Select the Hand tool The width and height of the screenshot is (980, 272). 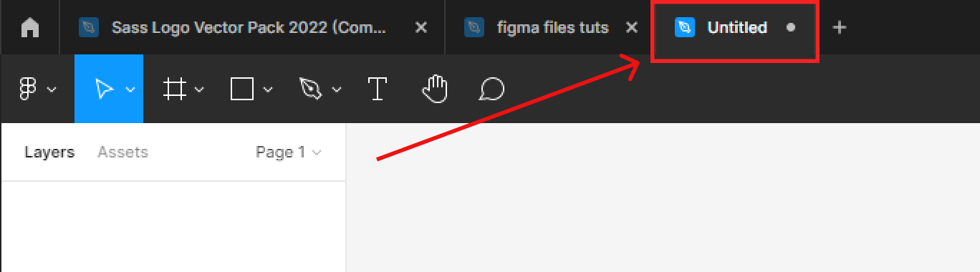tap(434, 89)
